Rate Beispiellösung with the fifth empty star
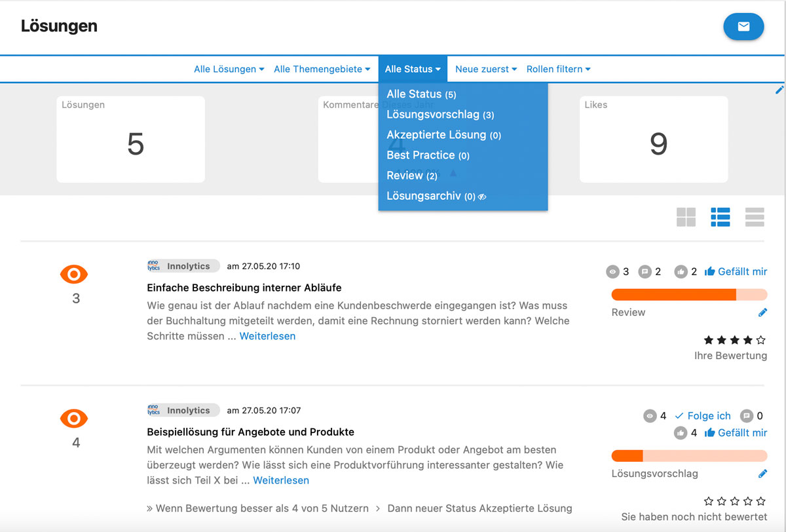This screenshot has width=786, height=532. click(760, 501)
